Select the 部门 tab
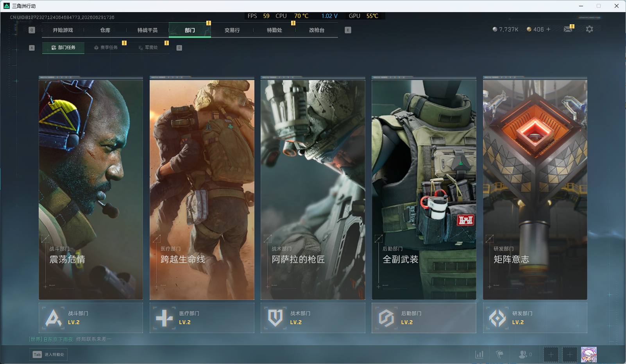The height and width of the screenshot is (364, 626). click(x=190, y=30)
